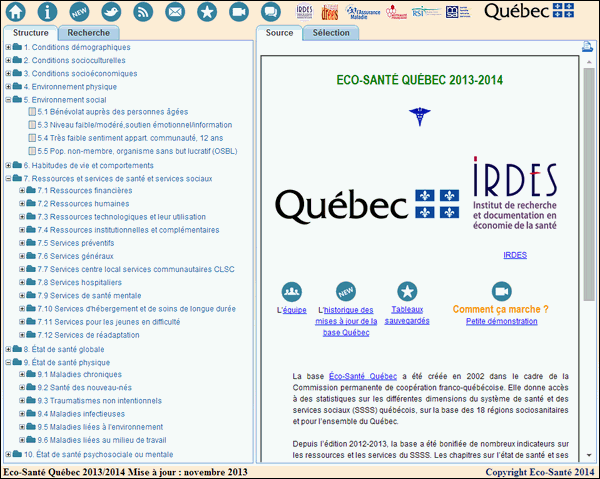Viewport: 600px width, 479px height.
Task: Click the star favorites icon in the top toolbar
Action: [207, 11]
